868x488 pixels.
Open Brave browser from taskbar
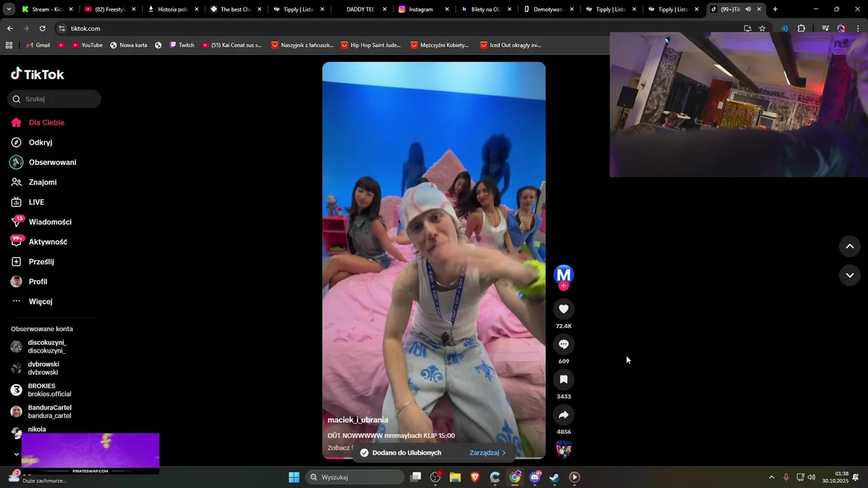475,477
